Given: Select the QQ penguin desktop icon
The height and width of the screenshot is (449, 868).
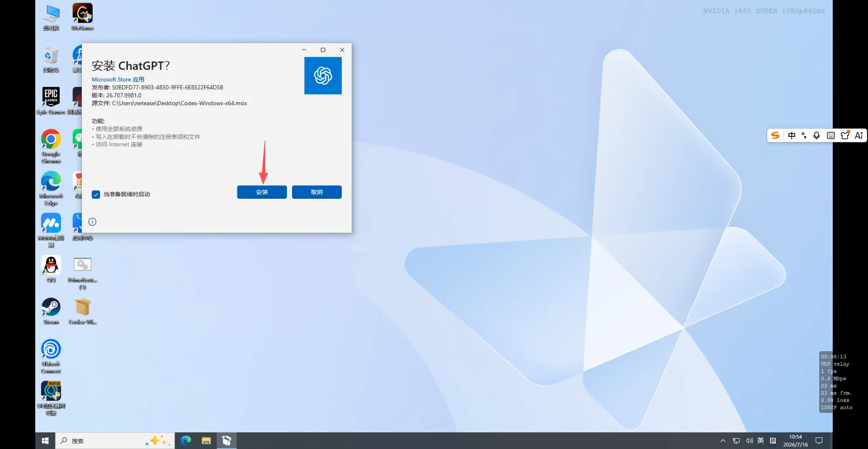Looking at the screenshot, I should [51, 269].
